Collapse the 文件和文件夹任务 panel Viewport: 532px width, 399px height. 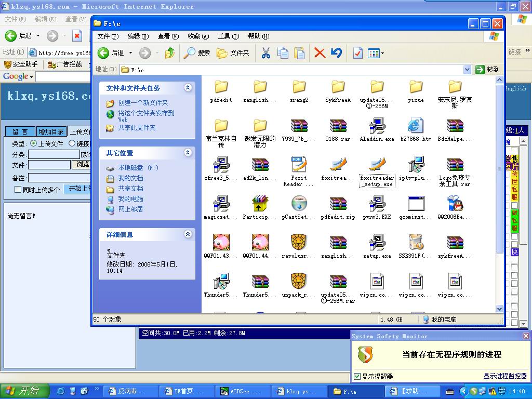click(x=188, y=88)
